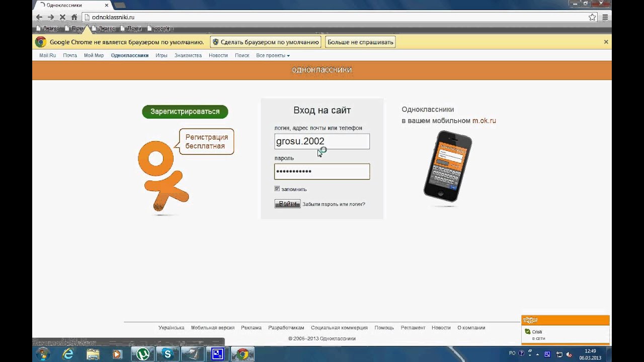Open the browser home page icon
Screen dimensions: 644x362
[74, 17]
